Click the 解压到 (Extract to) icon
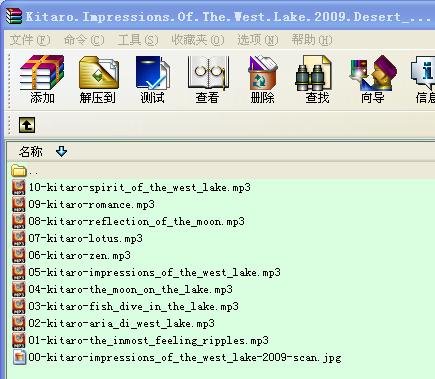This screenshot has width=435, height=379. coord(99,73)
